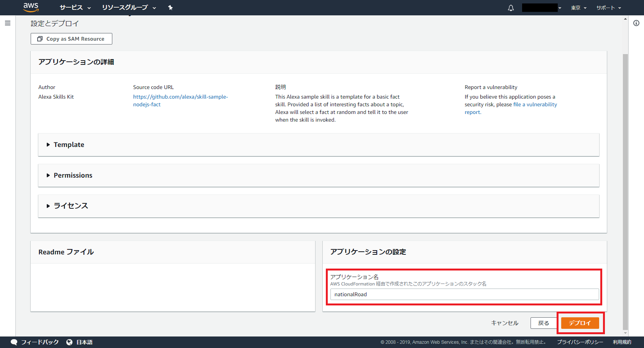Viewport: 644px width, 348px height.
Task: Click the info panel icon
Action: (x=636, y=23)
